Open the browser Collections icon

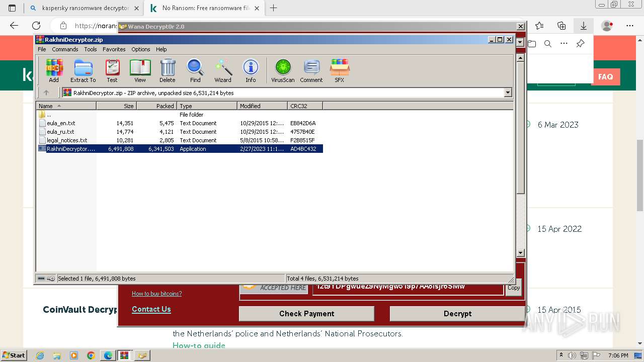pos(561,26)
